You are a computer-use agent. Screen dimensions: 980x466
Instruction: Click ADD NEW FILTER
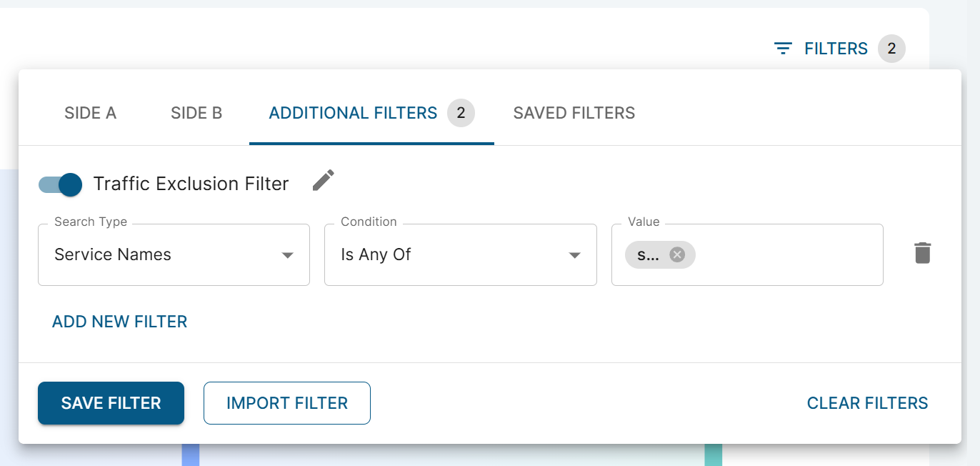[x=120, y=322]
